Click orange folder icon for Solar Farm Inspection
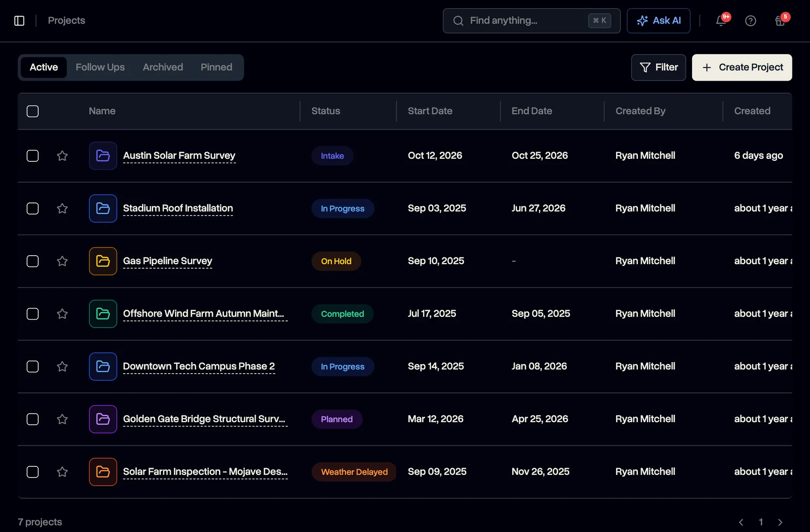The height and width of the screenshot is (532, 810). (103, 472)
